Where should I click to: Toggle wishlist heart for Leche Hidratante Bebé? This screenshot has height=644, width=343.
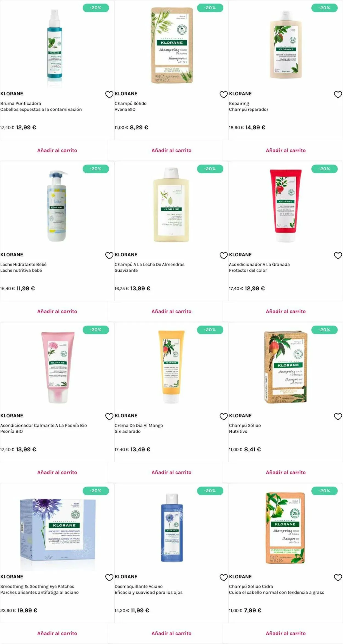point(109,256)
